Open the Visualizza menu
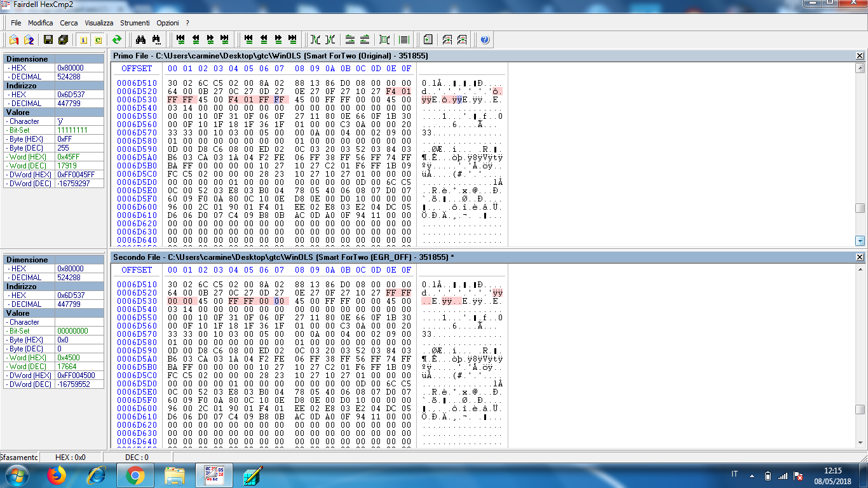 click(98, 23)
